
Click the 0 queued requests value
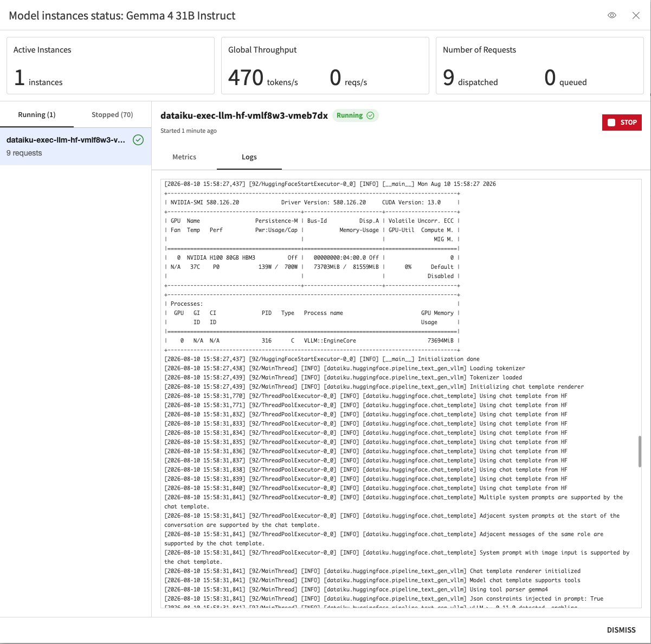(565, 79)
